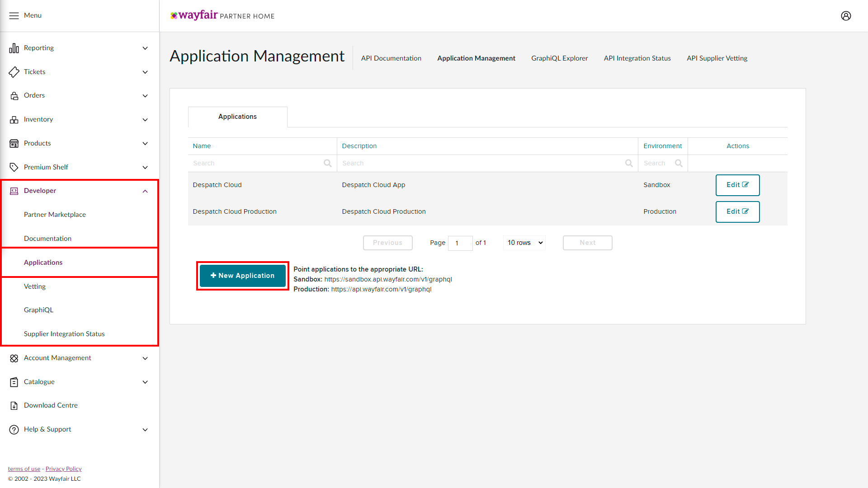Click the Catalogue clipboard icon

(14, 382)
